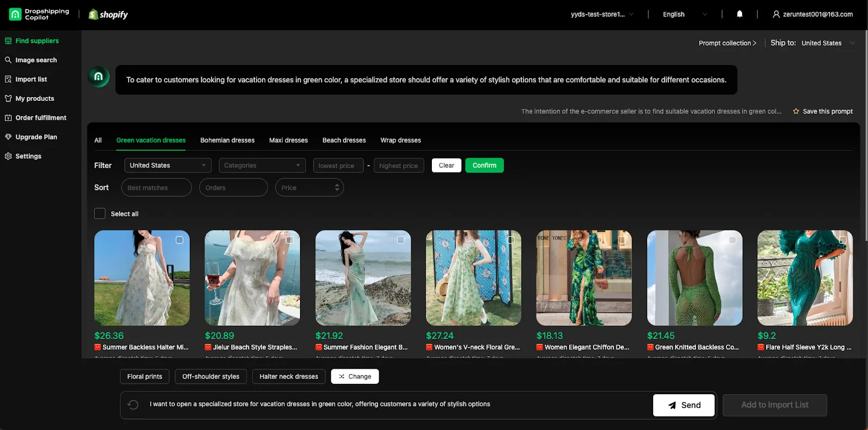The image size is (868, 430).
Task: Click the green Confirm button
Action: 484,165
